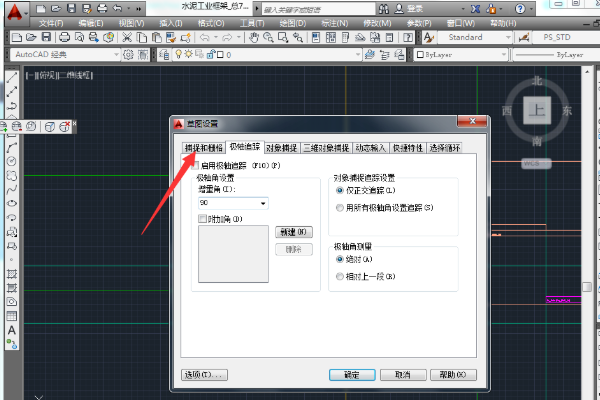The image size is (600, 400).
Task: Click the 取消 button
Action: pyautogui.click(x=403, y=375)
